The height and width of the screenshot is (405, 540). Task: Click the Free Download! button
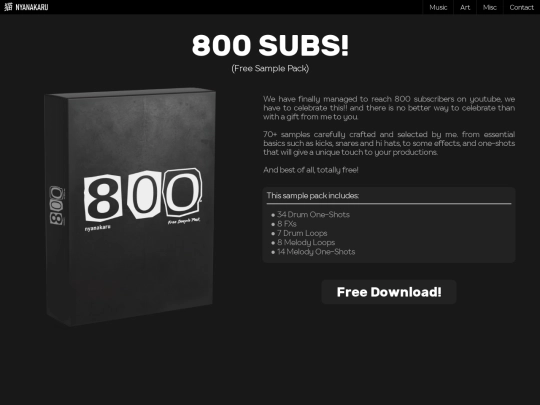pyautogui.click(x=389, y=292)
